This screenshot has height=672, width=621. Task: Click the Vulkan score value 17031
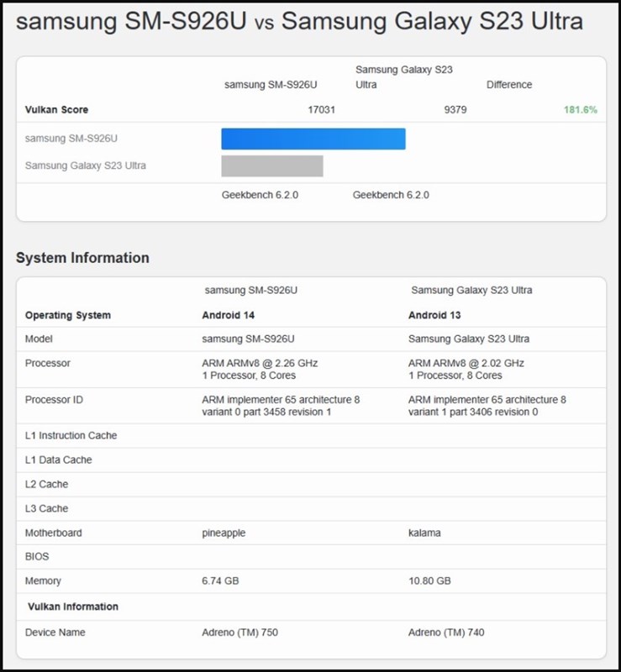[x=321, y=110]
